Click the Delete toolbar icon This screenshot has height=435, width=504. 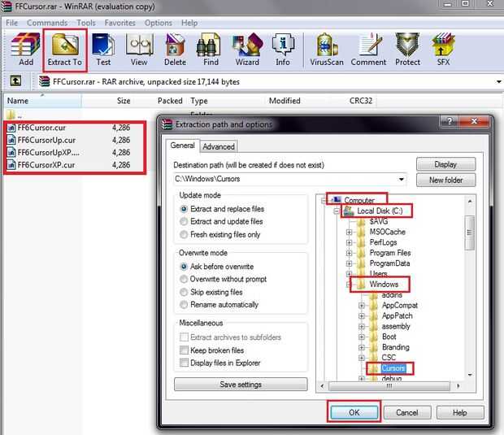(x=175, y=50)
